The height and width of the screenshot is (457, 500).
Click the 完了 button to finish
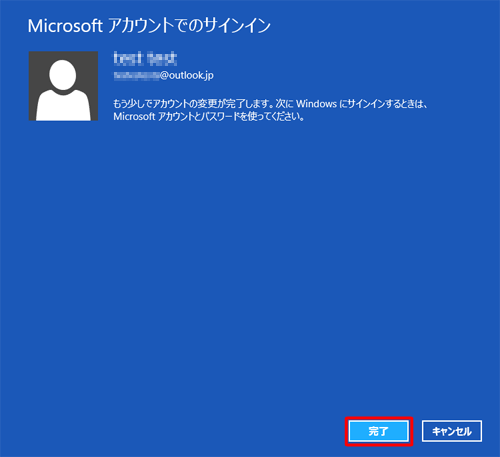point(379,431)
